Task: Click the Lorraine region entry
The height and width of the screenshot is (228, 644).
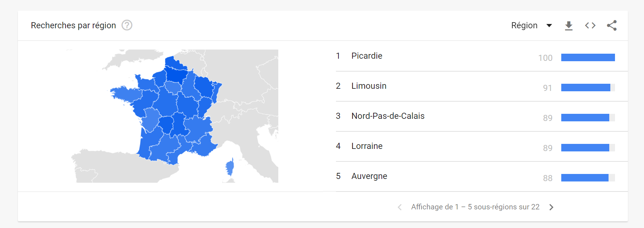Action: (x=367, y=146)
